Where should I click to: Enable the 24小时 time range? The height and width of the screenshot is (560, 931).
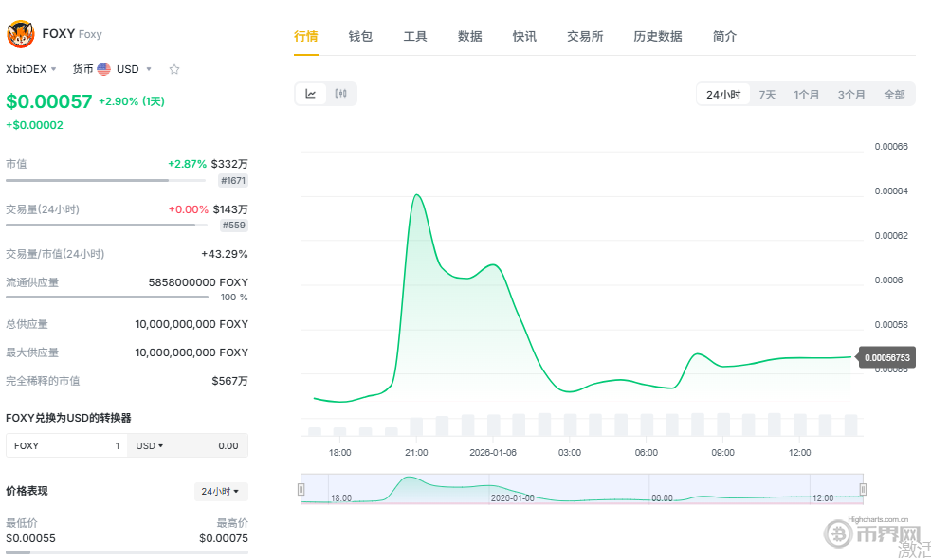coord(722,94)
